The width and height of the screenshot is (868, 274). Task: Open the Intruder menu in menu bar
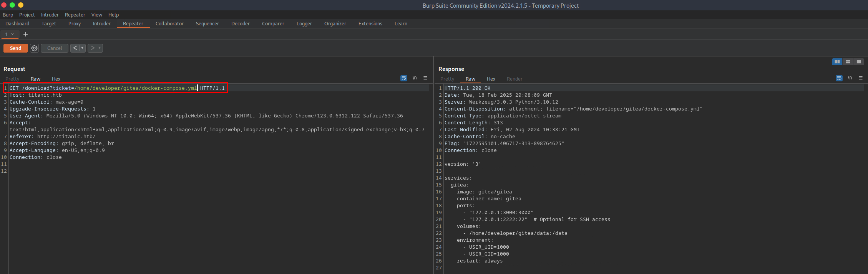click(x=50, y=15)
